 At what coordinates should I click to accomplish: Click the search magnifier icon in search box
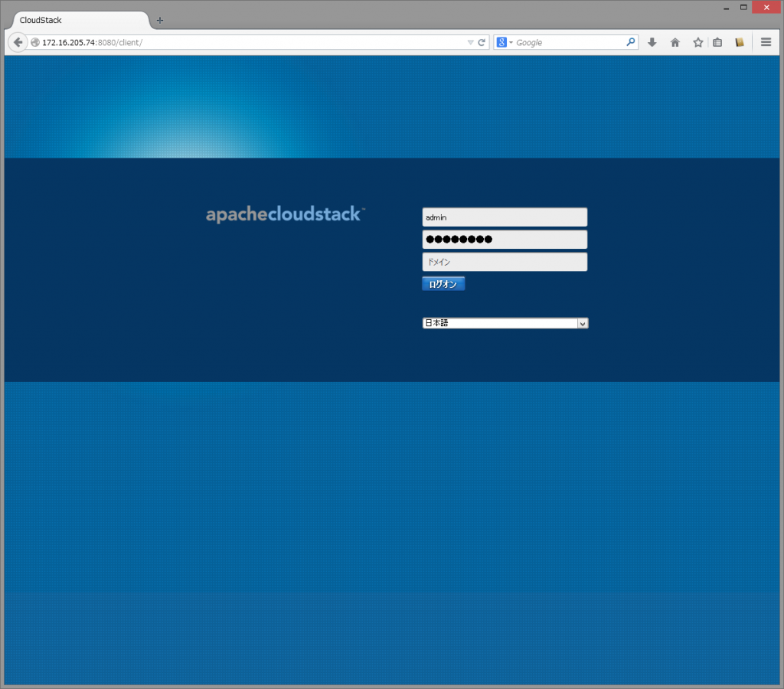[630, 43]
